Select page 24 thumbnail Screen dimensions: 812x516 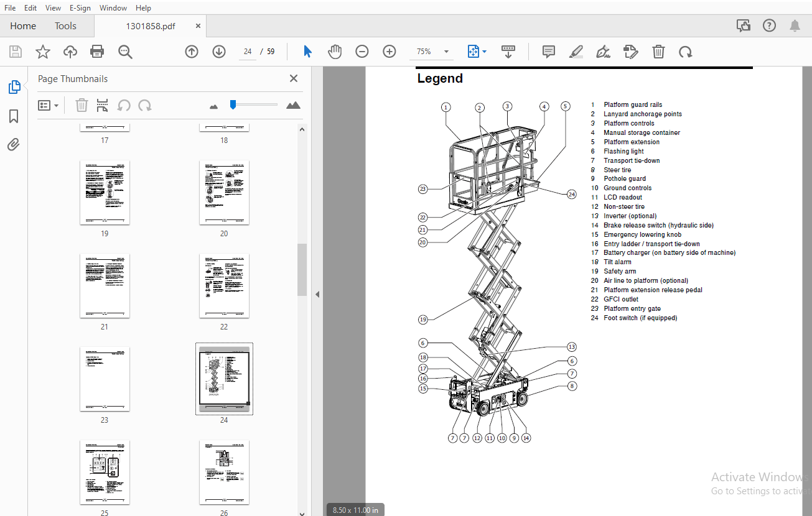224,379
